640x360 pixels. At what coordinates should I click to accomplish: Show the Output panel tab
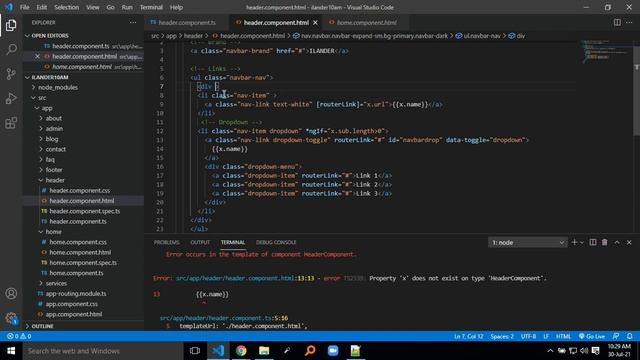pos(200,242)
